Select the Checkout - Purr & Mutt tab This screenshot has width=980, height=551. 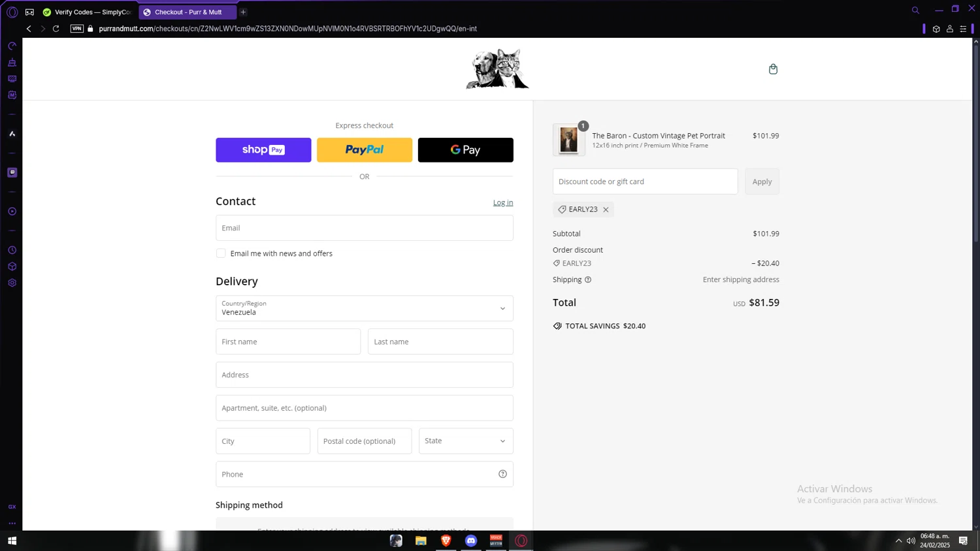pos(188,12)
